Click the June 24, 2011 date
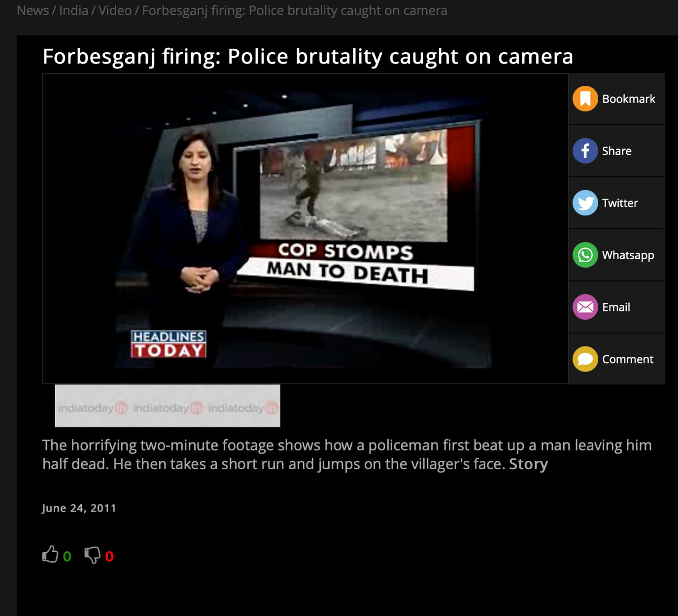 point(79,508)
